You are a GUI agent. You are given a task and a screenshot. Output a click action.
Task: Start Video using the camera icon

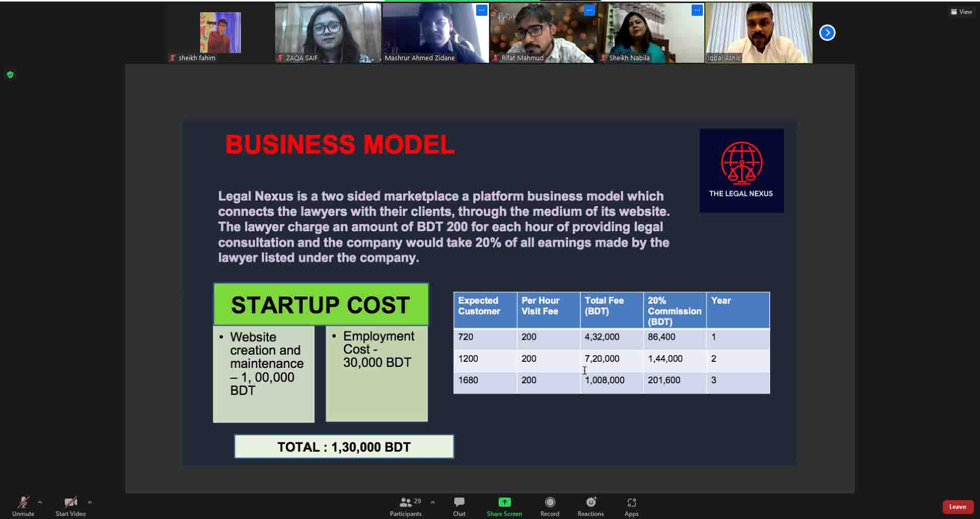(70, 503)
